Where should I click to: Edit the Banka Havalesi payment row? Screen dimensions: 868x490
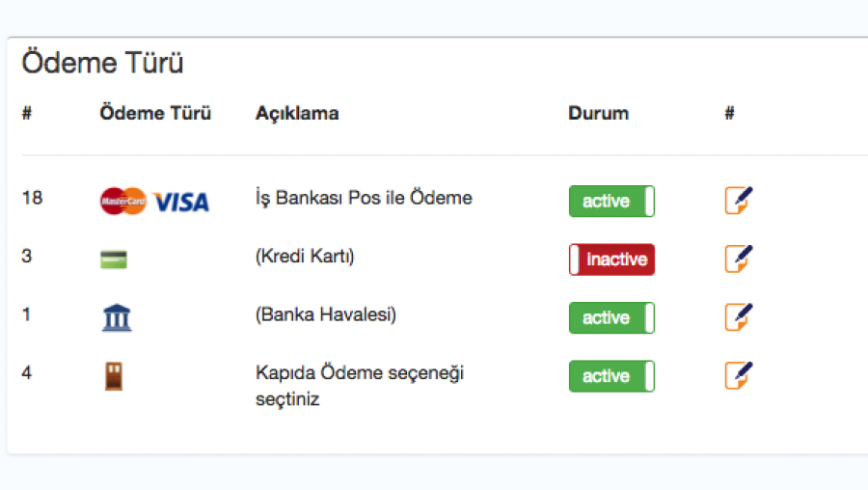(739, 317)
